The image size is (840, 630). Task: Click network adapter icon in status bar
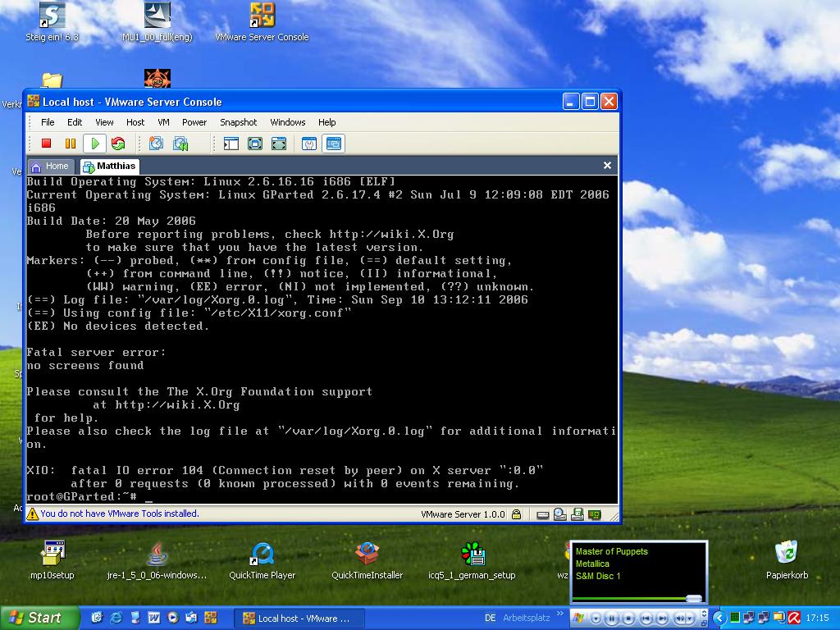click(x=594, y=515)
